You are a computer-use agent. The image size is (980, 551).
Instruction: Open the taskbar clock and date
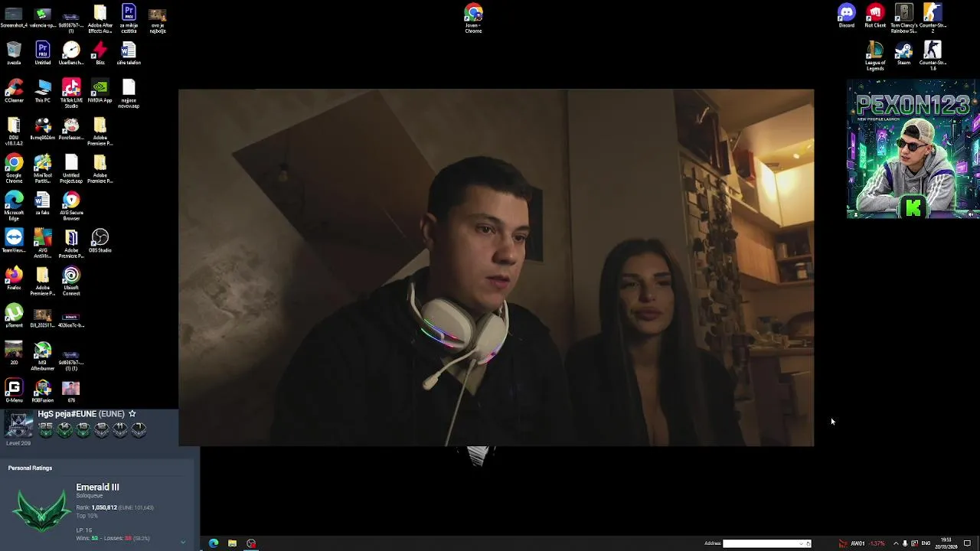tap(946, 543)
